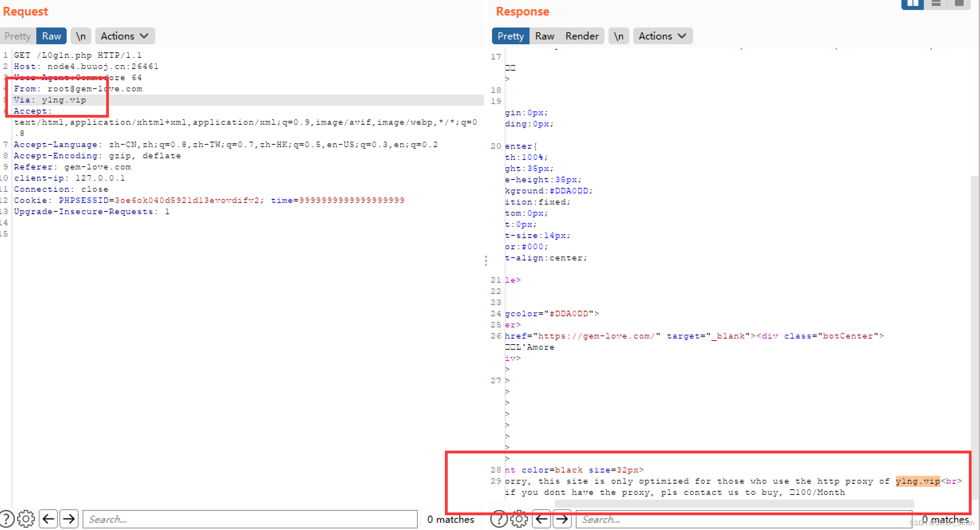Open the Response Render tab
Image resolution: width=980 pixels, height=530 pixels.
pos(582,36)
